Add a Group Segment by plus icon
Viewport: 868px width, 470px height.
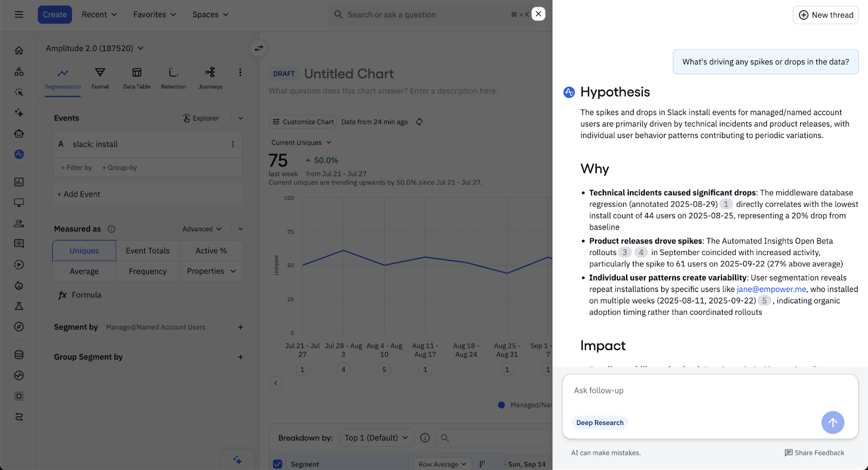(240, 357)
